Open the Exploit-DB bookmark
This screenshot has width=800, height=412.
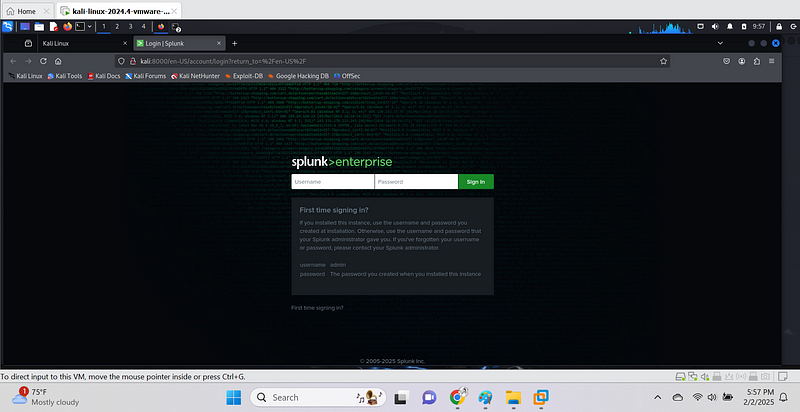click(244, 76)
